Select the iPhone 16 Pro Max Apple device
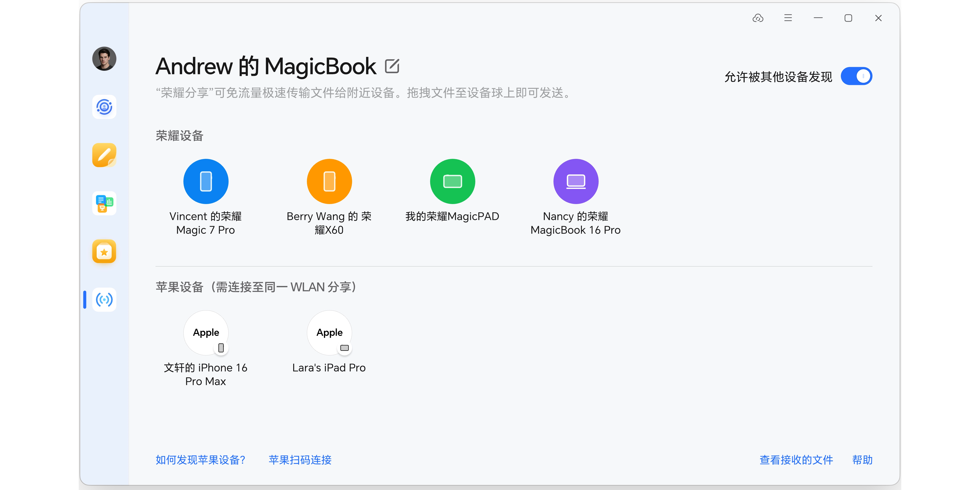980x490 pixels. point(206,333)
